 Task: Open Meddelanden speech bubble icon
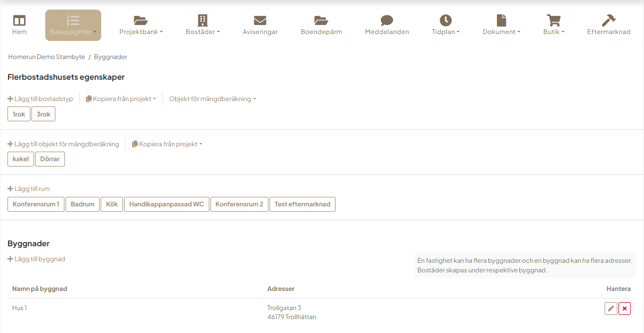coord(387,21)
